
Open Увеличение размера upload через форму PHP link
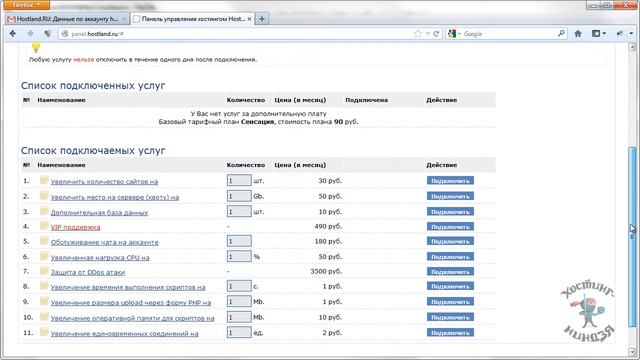[x=131, y=303]
